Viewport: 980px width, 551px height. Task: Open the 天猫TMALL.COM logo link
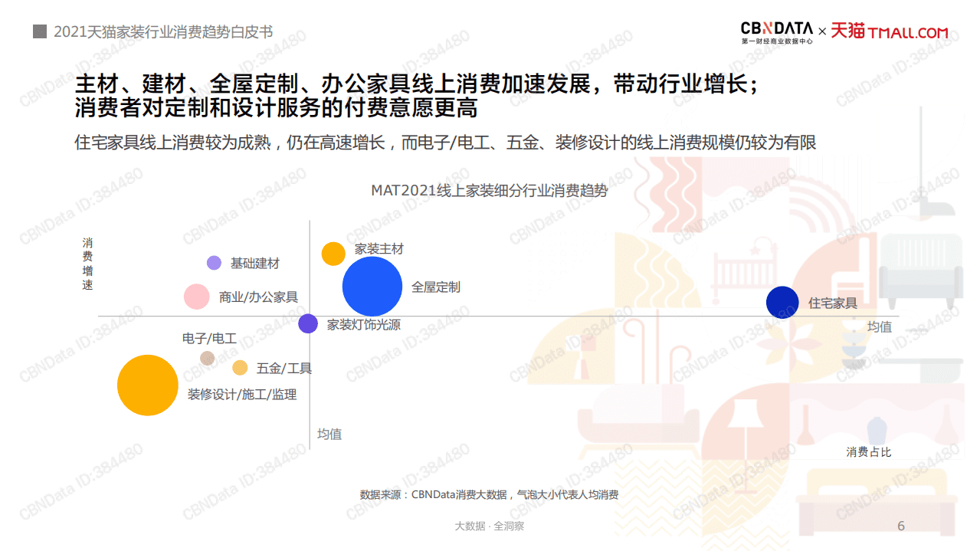click(x=889, y=31)
